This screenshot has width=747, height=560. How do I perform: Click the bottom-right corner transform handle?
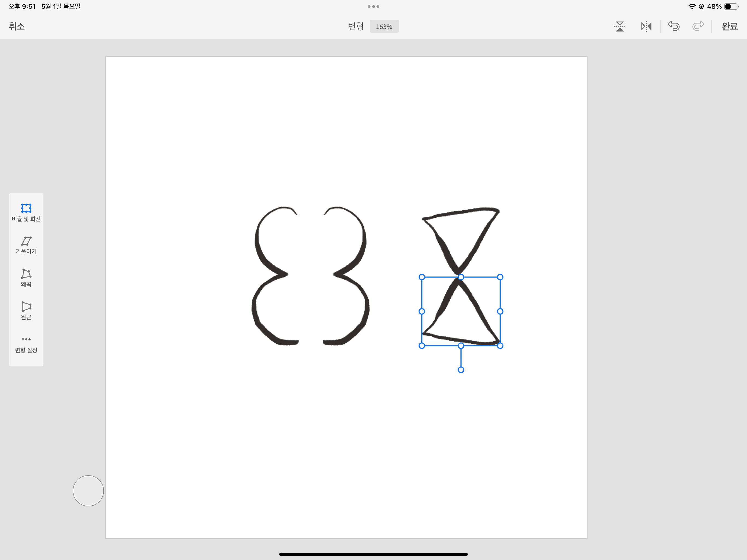pos(500,346)
